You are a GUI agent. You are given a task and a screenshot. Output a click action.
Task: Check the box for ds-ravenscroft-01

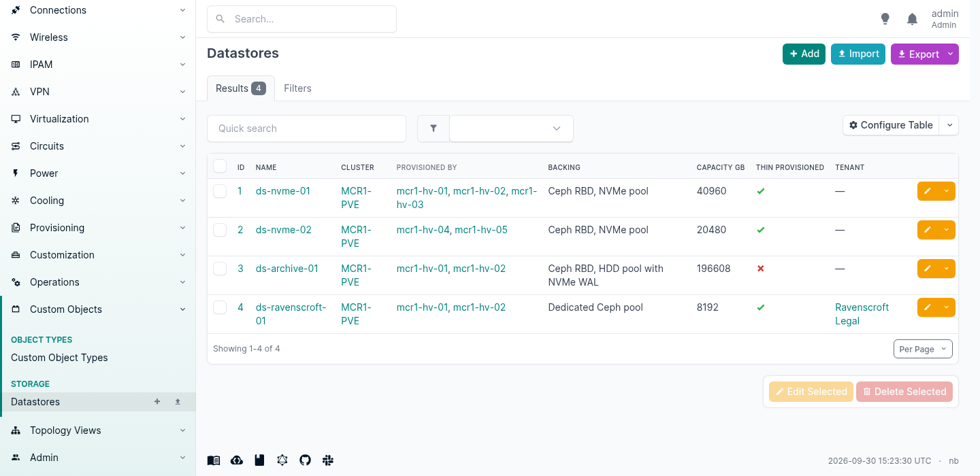tap(220, 307)
